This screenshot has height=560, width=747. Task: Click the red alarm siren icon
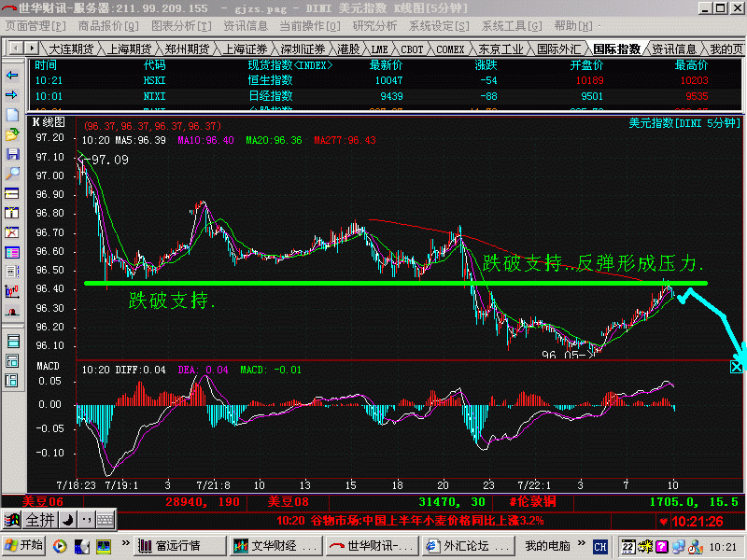tap(12, 312)
